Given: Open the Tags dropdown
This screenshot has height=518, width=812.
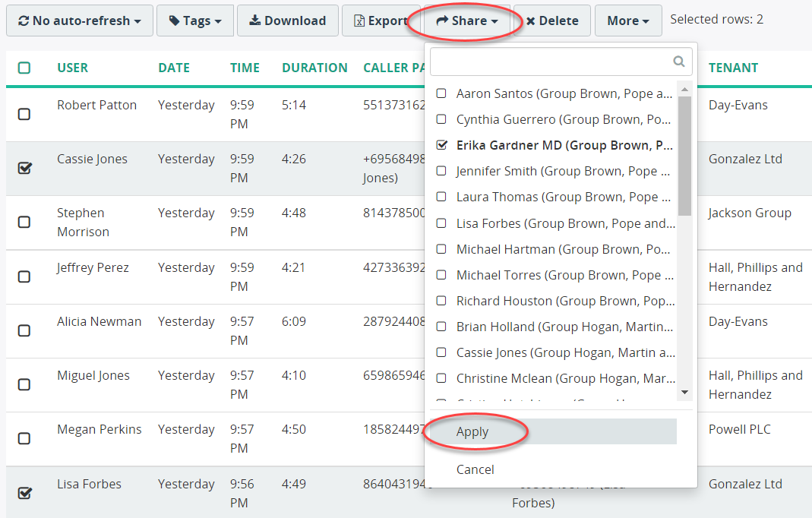Looking at the screenshot, I should point(195,21).
